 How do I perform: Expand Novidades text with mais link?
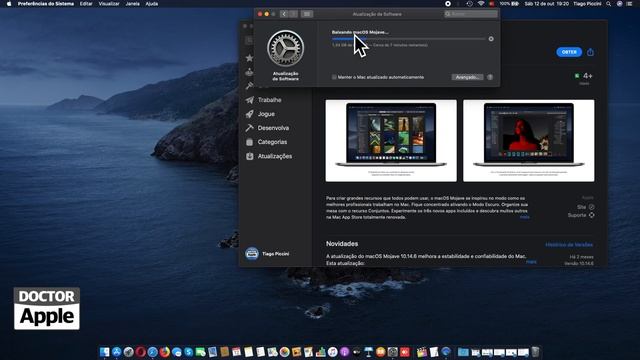pyautogui.click(x=531, y=262)
